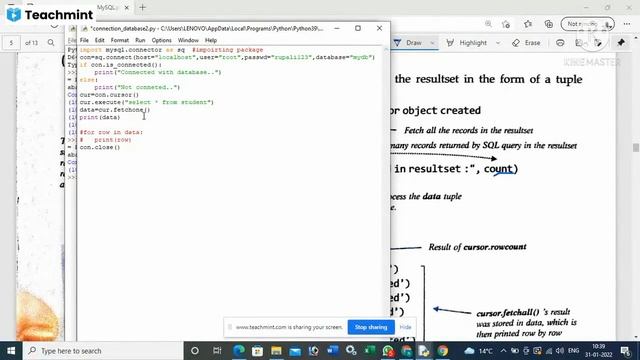
Task: Click the line 'cur.execute' in the editor
Action: pos(147,102)
